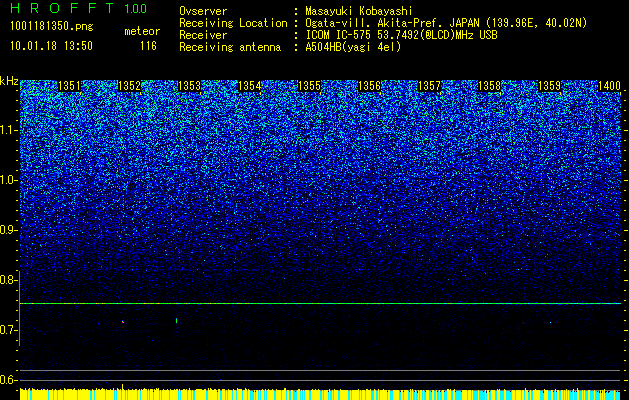Click the horizontal green carrier signal line
This screenshot has width=629, height=400.
(x=320, y=303)
